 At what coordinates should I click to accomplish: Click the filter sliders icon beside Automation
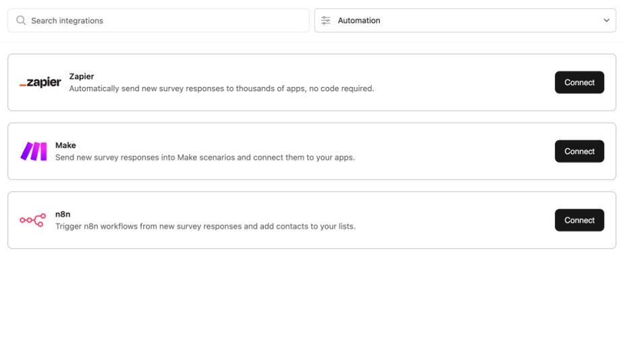click(x=325, y=20)
